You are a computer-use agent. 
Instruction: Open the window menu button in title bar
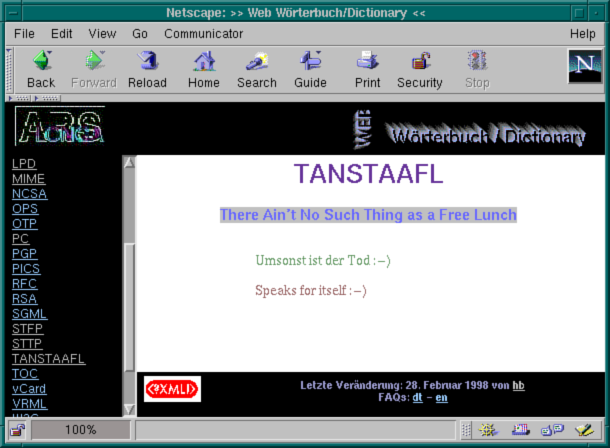(13, 13)
